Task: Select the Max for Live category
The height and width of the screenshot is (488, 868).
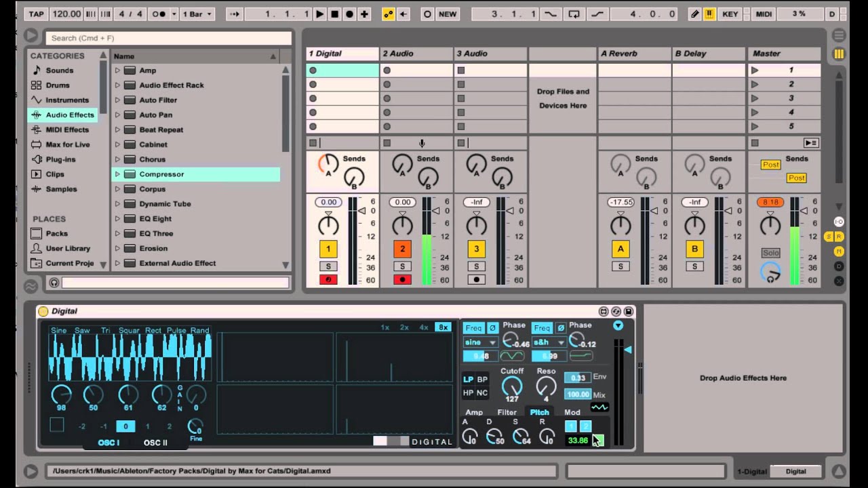Action: tap(67, 144)
